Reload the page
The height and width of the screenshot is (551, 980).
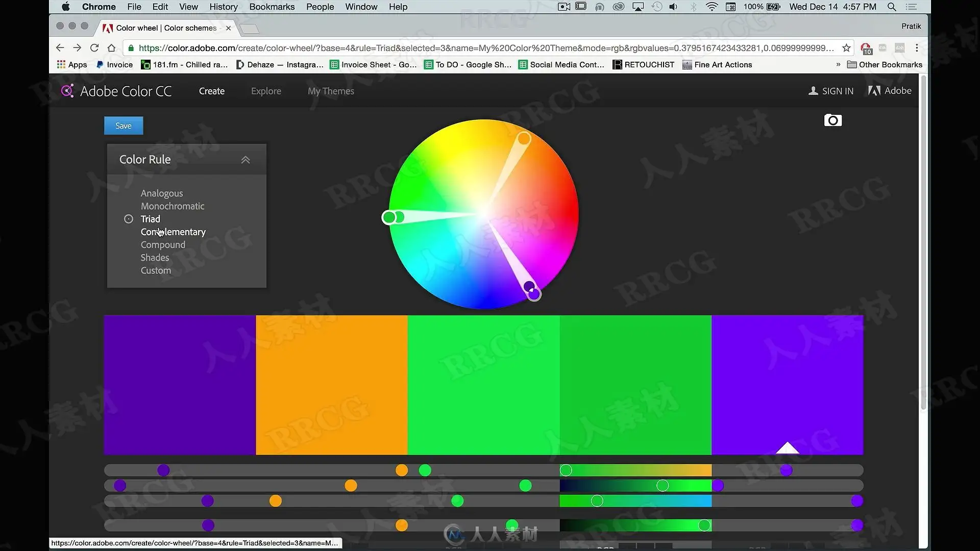pos(94,48)
